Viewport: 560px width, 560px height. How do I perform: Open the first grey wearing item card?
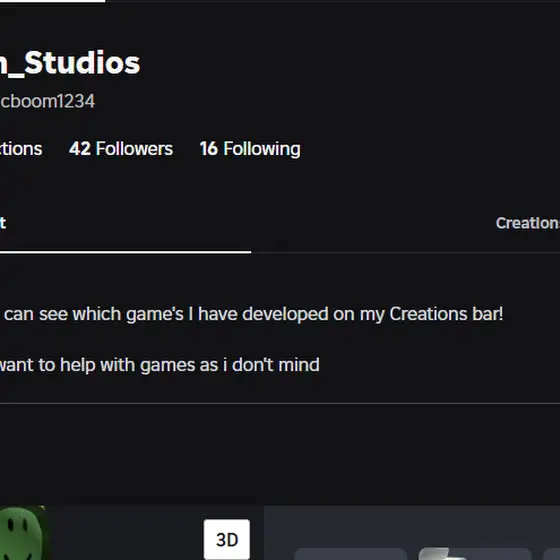point(350,554)
